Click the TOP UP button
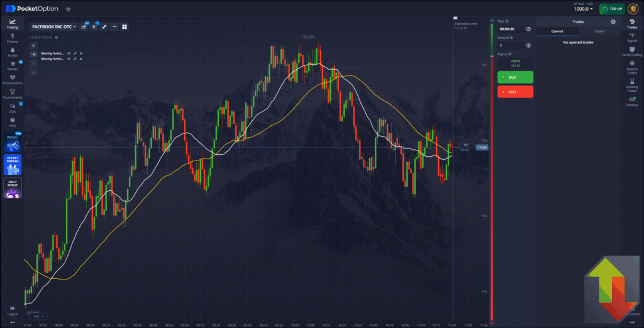 (612, 9)
